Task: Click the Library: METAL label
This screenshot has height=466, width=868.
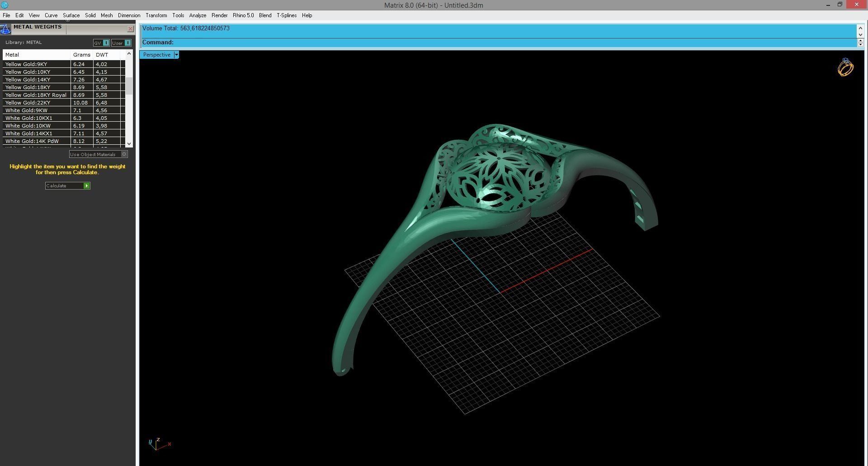Action: [x=24, y=43]
